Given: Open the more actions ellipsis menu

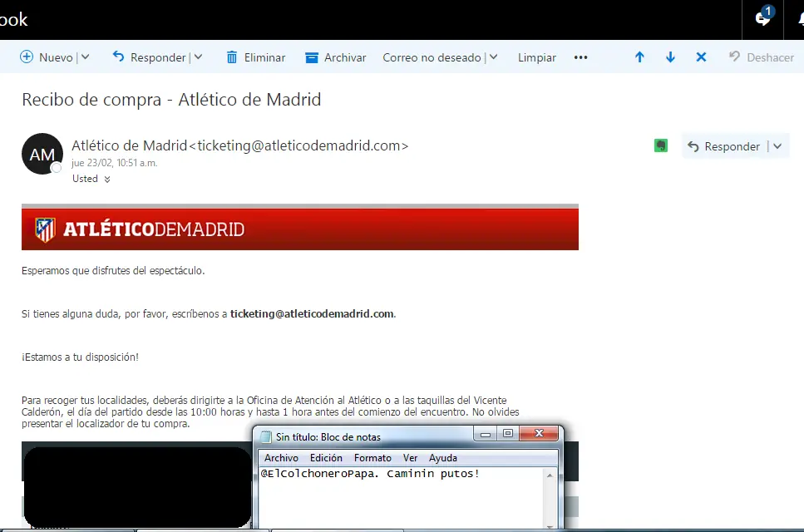Looking at the screenshot, I should [x=580, y=57].
